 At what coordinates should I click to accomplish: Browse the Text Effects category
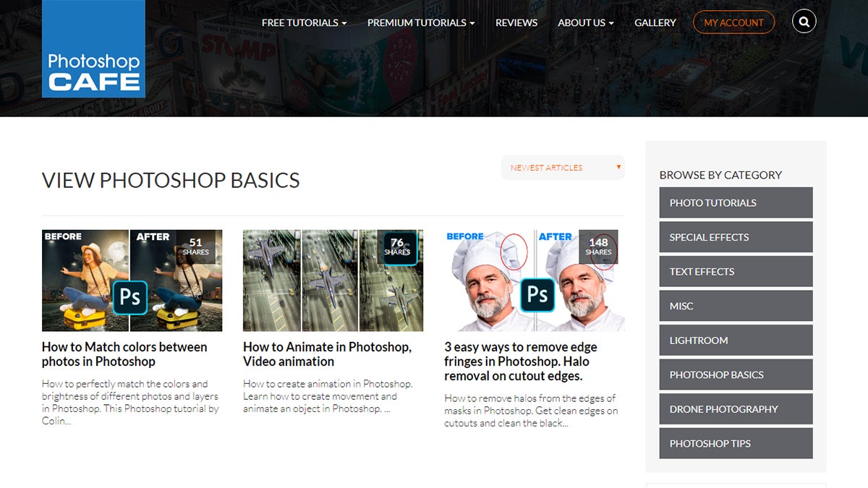pyautogui.click(x=736, y=272)
